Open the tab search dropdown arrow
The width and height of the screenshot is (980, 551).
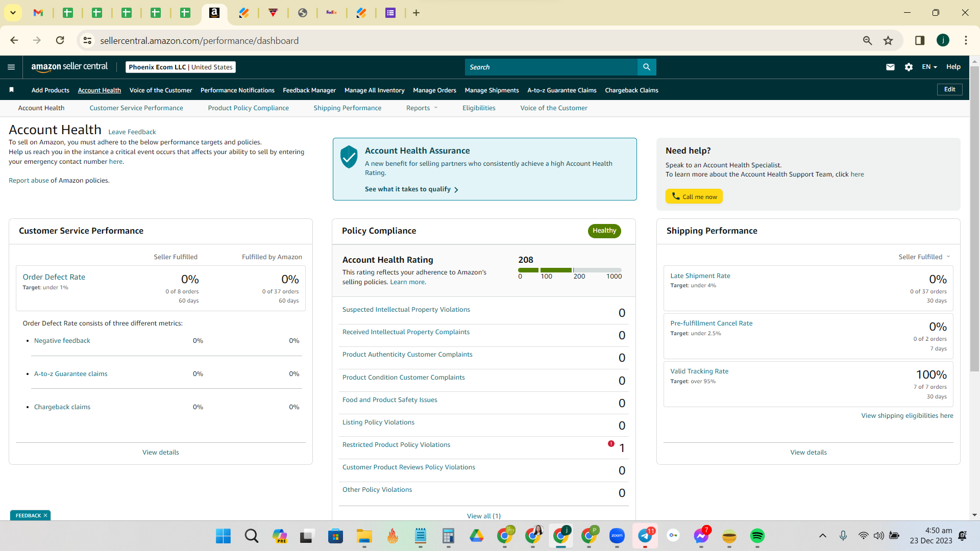13,13
